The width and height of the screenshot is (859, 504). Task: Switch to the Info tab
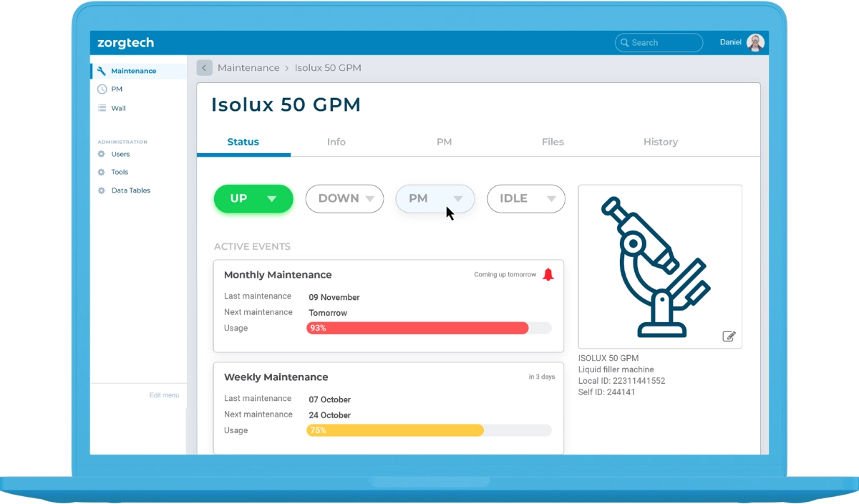point(336,142)
